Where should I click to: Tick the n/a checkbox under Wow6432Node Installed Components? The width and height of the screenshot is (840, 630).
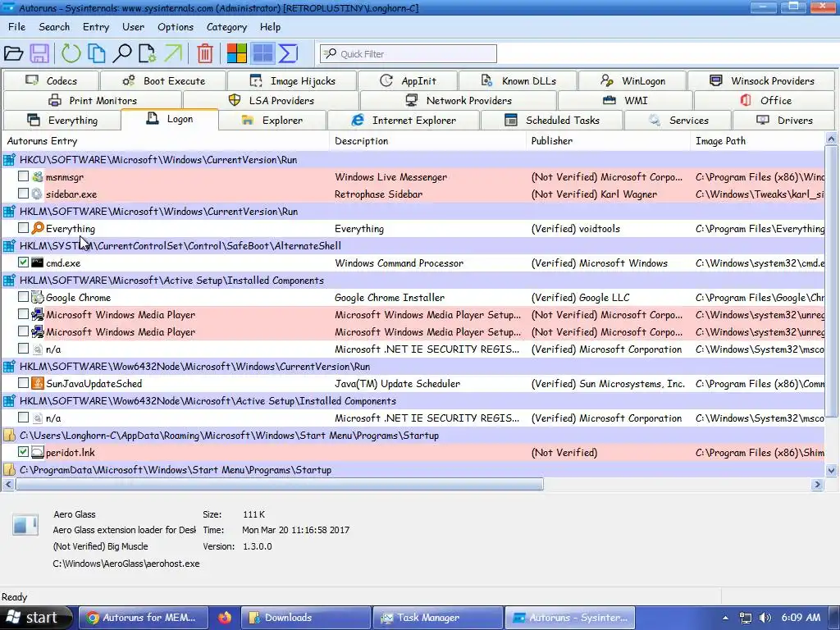click(23, 417)
